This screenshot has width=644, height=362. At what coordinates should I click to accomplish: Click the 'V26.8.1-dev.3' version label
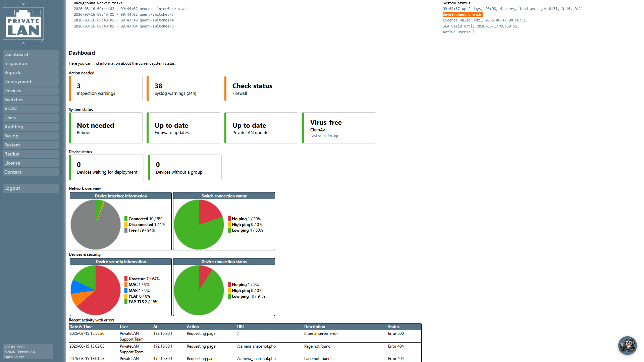pos(14,347)
